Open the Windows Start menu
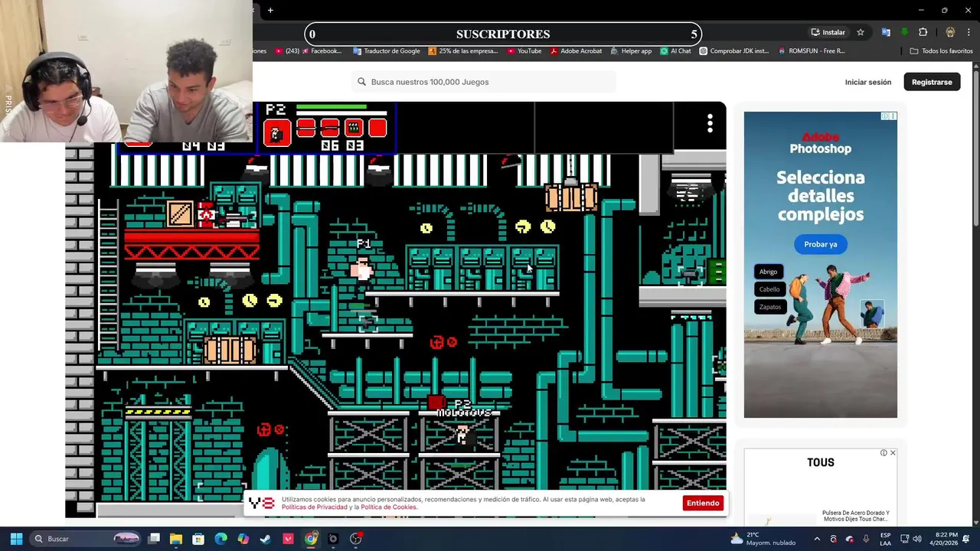Screen dimensions: 980x551 click(x=16, y=539)
